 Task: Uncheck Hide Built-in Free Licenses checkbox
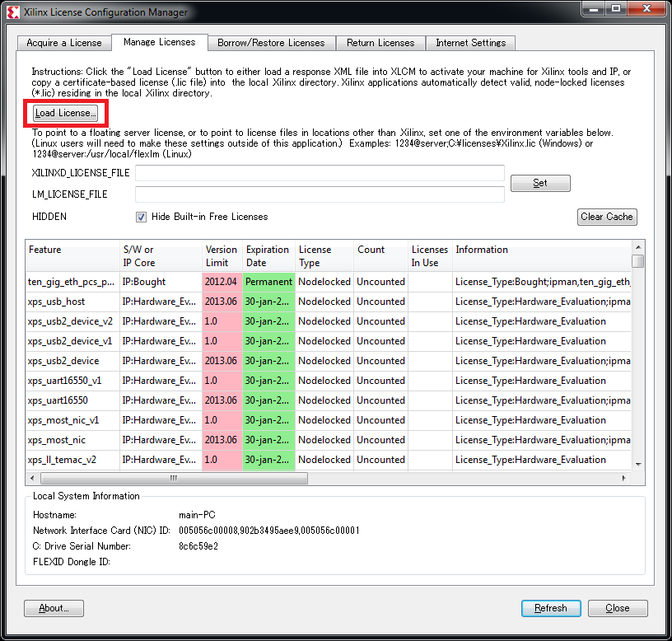pyautogui.click(x=142, y=217)
